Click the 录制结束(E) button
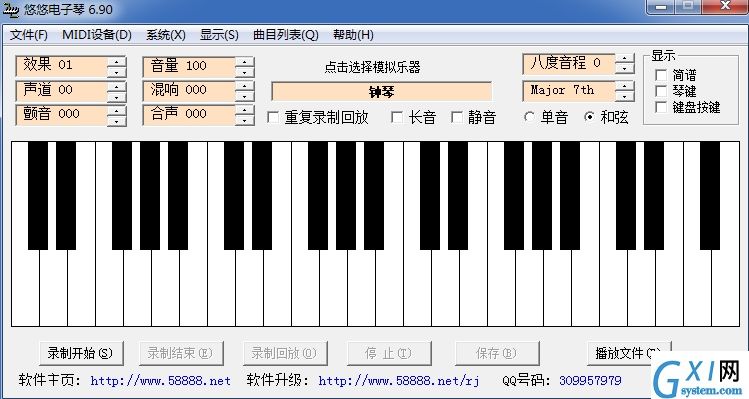 [181, 354]
